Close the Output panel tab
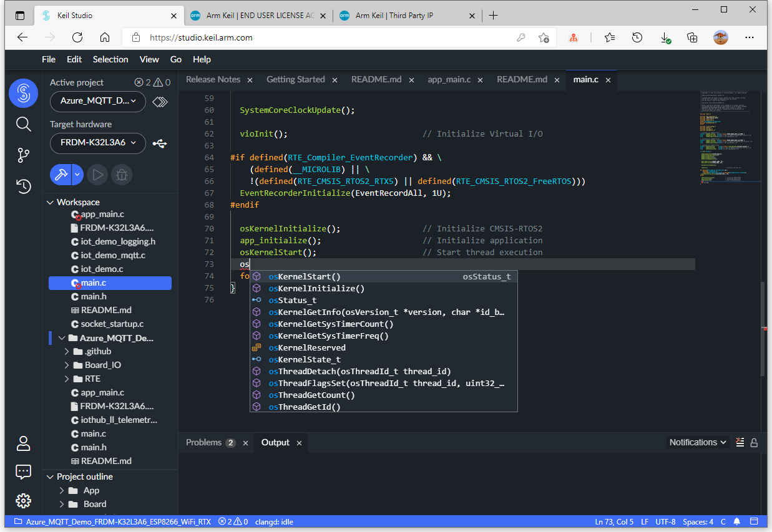 [299, 443]
